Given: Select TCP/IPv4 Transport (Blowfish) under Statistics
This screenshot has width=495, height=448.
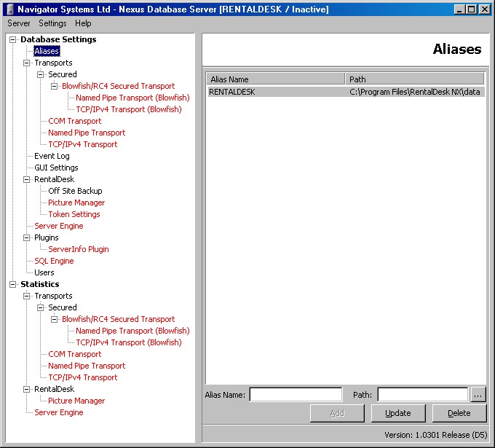Looking at the screenshot, I should (129, 343).
